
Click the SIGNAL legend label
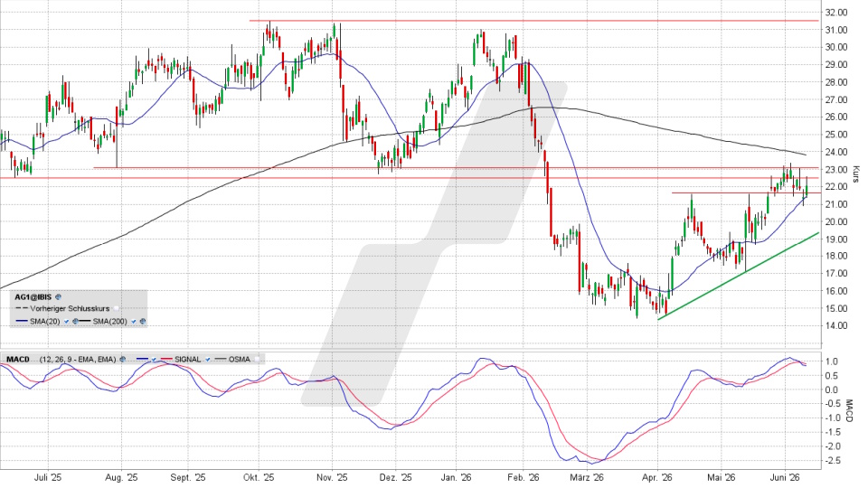(x=188, y=360)
